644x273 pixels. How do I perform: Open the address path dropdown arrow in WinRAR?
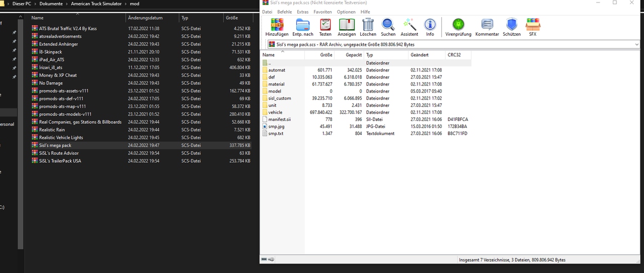[x=637, y=44]
